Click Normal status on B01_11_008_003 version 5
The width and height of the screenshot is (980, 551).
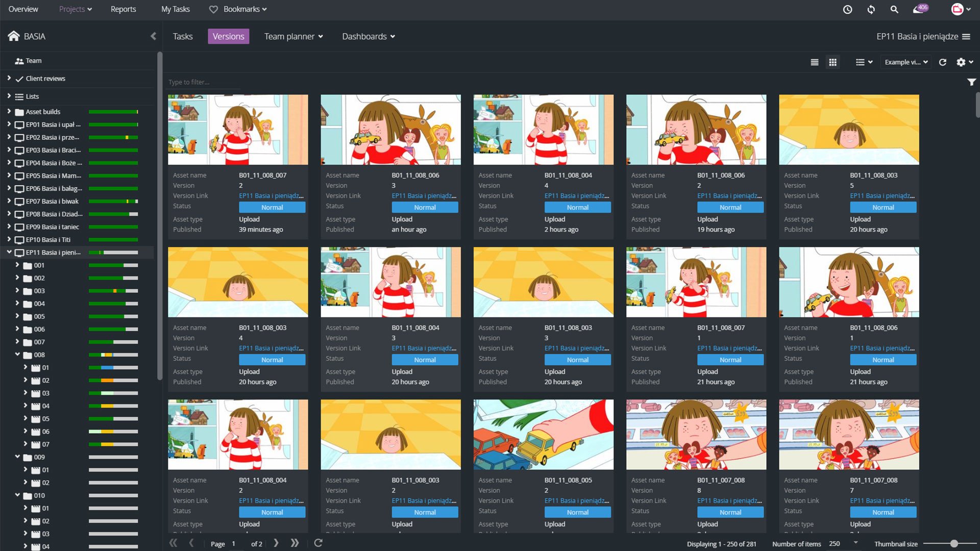click(883, 207)
